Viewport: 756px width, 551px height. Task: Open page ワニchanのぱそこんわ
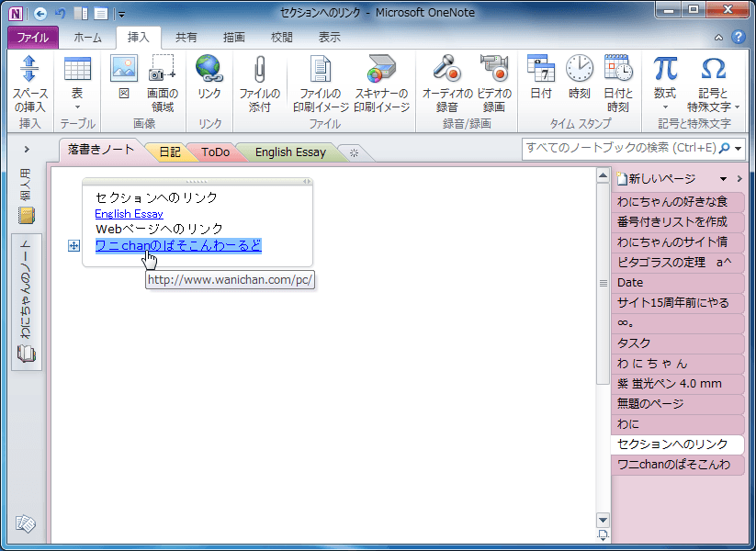(677, 465)
